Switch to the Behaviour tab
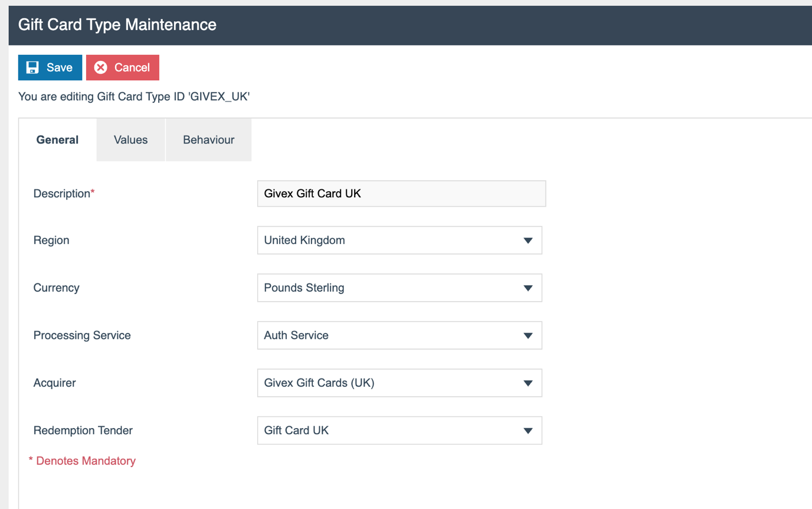The height and width of the screenshot is (509, 812). (208, 140)
